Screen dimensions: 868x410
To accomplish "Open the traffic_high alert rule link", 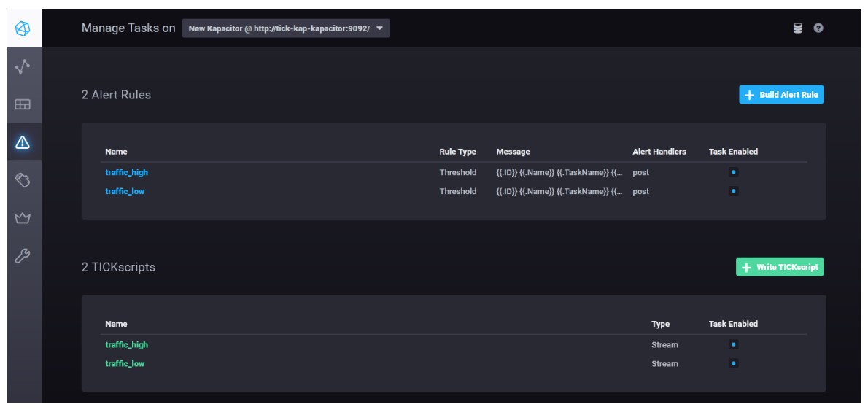I will 127,172.
